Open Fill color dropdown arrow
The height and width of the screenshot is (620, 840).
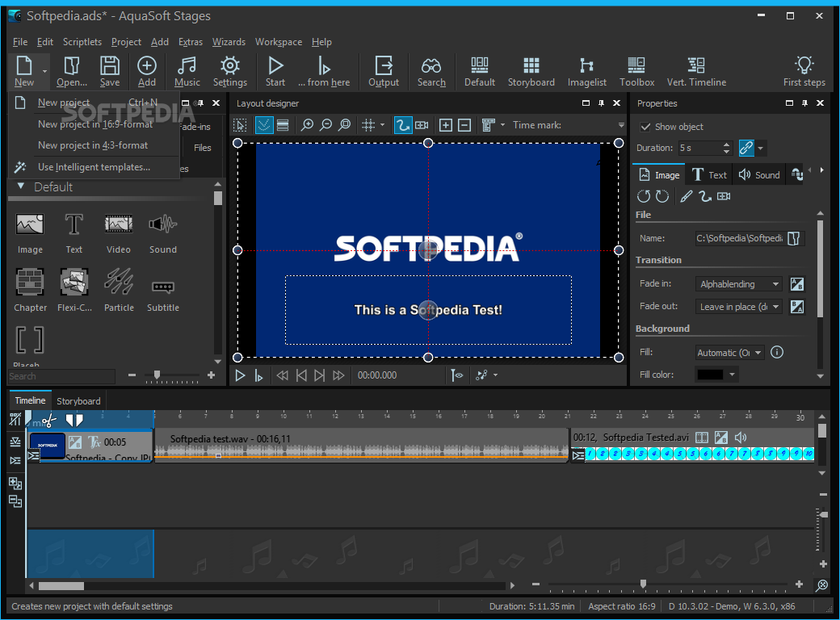pos(733,375)
